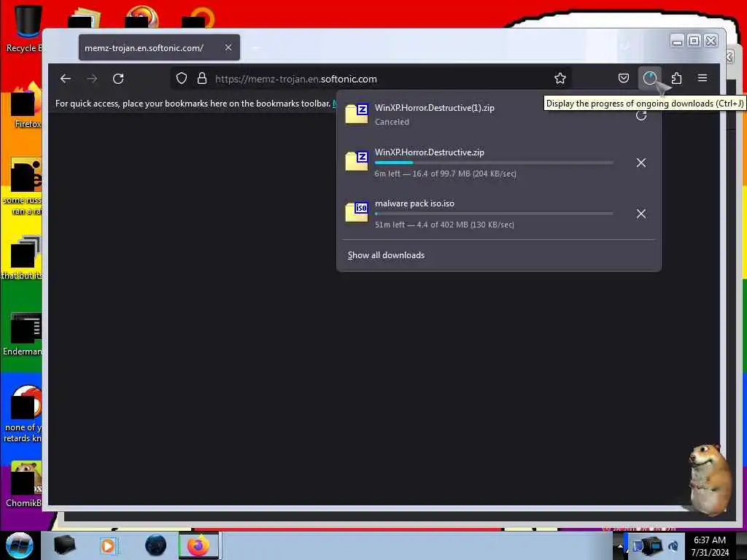Screen dimensions: 747x560
Task: Click the WinXP.Horror.Destructive(1).zip file icon
Action: 356,114
